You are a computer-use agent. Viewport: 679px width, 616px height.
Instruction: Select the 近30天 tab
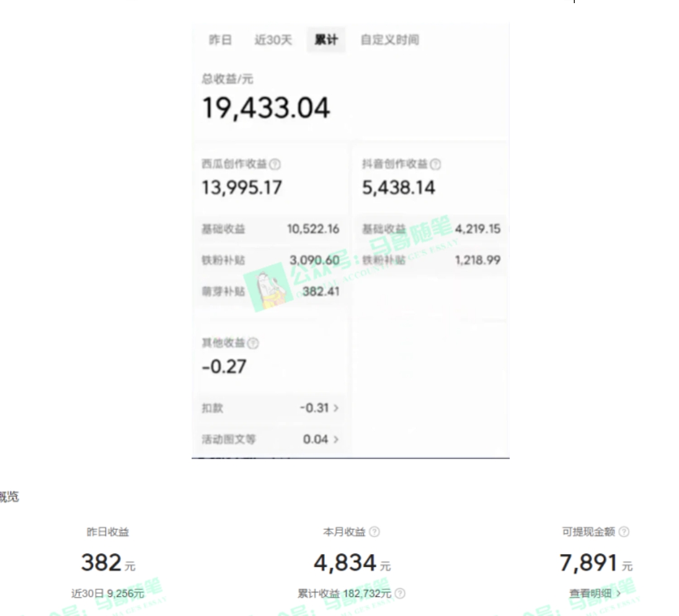(x=273, y=40)
